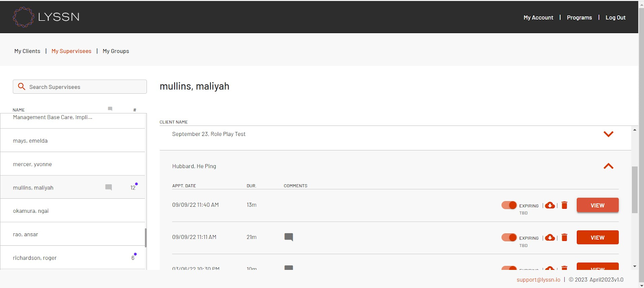The width and height of the screenshot is (644, 288).
Task: Click the support@lyssn.io email link
Action: click(538, 280)
